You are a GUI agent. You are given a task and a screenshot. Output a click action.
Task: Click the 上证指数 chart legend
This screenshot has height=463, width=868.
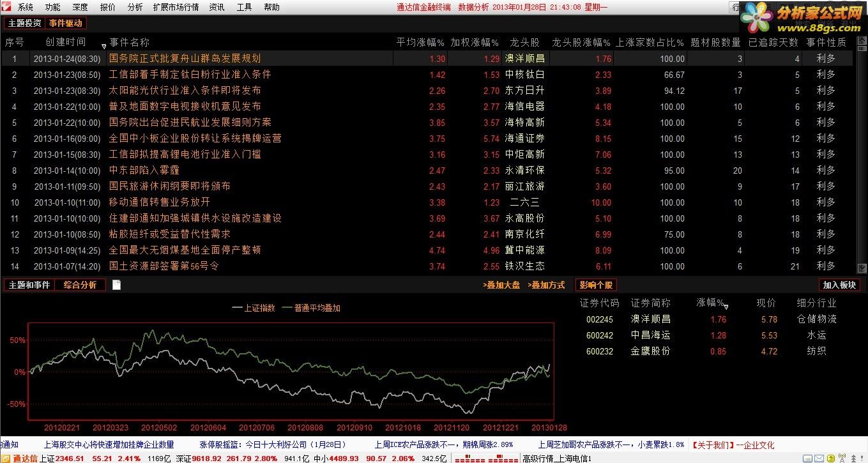click(254, 308)
